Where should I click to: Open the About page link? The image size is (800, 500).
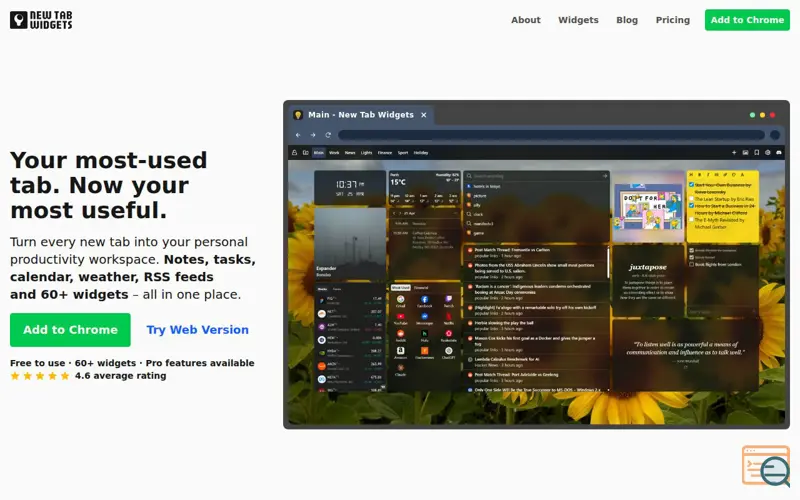click(x=526, y=20)
